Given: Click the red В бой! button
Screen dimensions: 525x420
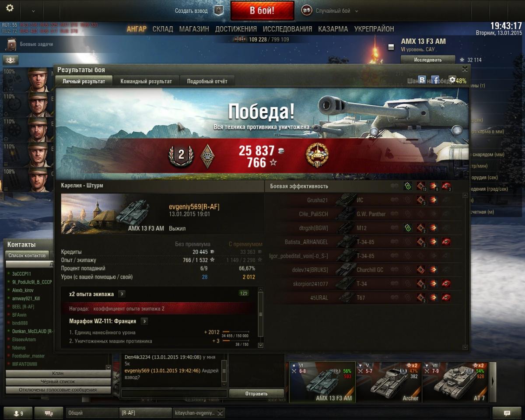Looking at the screenshot, I should (262, 10).
